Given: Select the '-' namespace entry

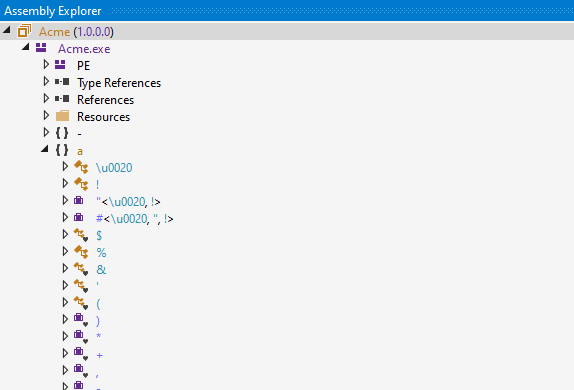Looking at the screenshot, I should pyautogui.click(x=79, y=134).
